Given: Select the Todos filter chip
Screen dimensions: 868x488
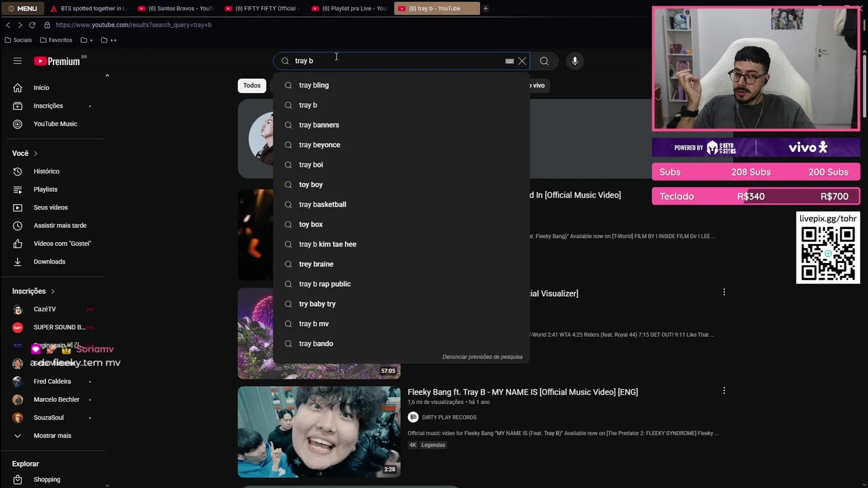Looking at the screenshot, I should 252,85.
